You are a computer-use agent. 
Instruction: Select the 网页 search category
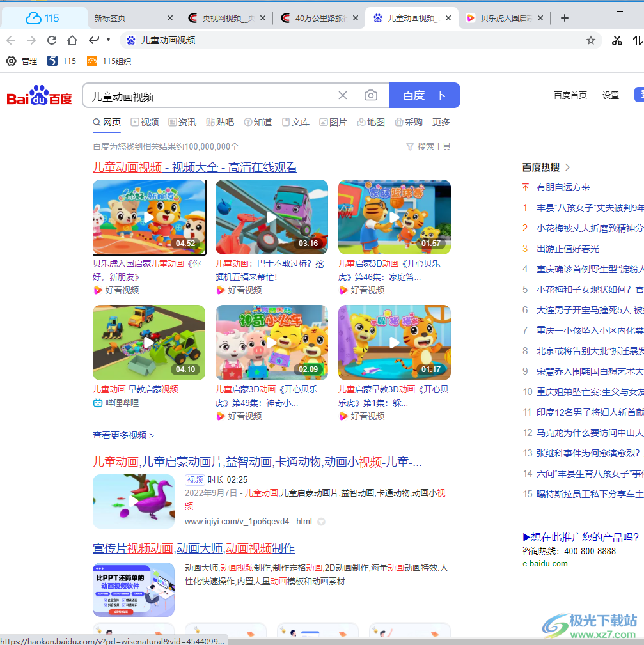(107, 122)
